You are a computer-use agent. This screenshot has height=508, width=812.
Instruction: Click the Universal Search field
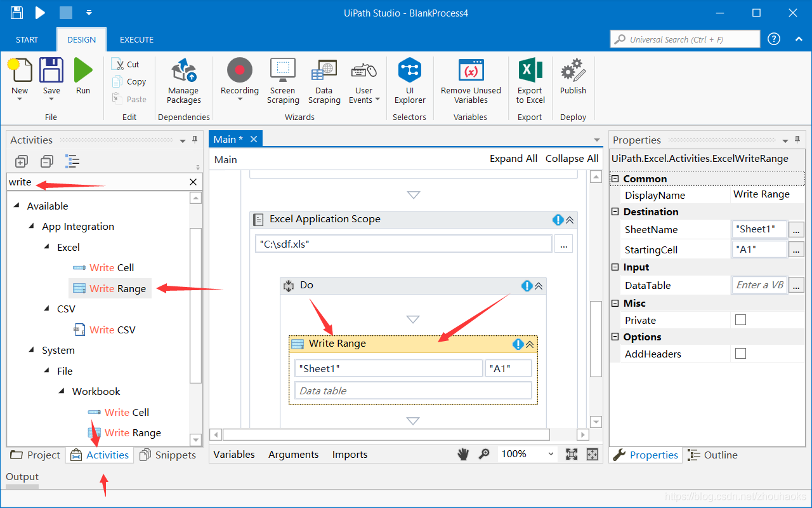coord(685,39)
